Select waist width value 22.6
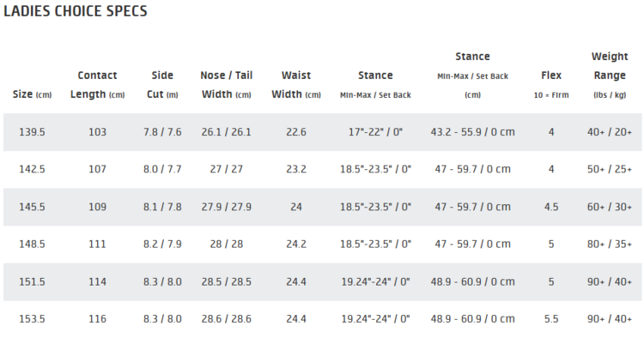Viewport: 644px width, 344px height. point(295,132)
